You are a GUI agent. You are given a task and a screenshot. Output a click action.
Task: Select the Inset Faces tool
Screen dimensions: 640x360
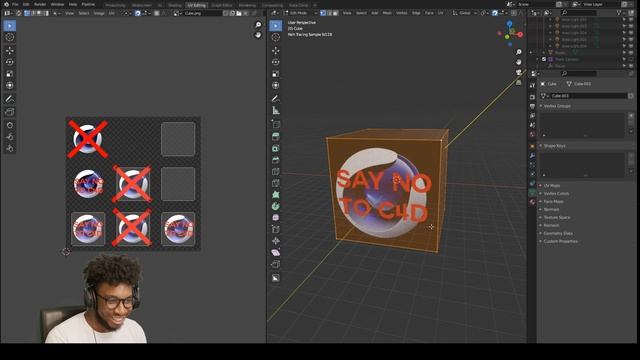point(276,148)
